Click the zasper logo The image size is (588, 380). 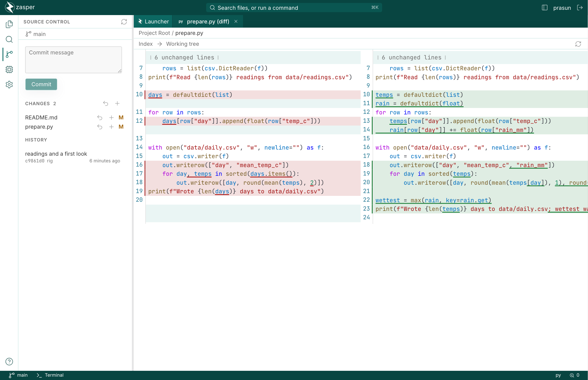point(20,7)
